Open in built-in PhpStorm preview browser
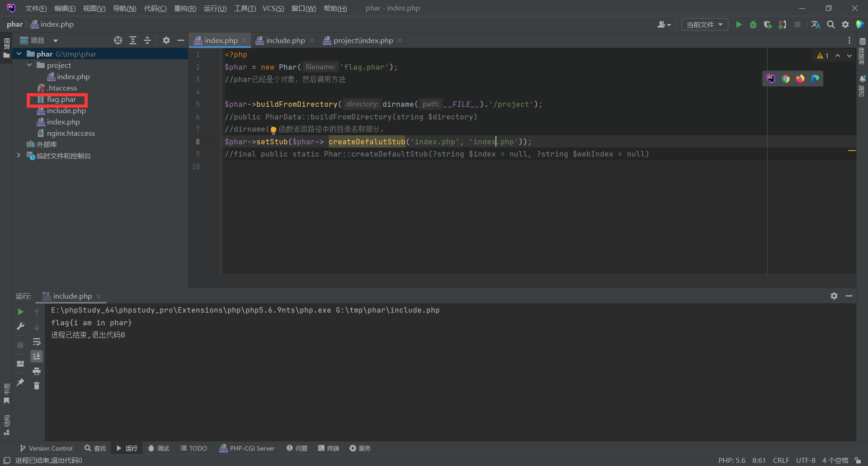The image size is (868, 466). point(771,79)
